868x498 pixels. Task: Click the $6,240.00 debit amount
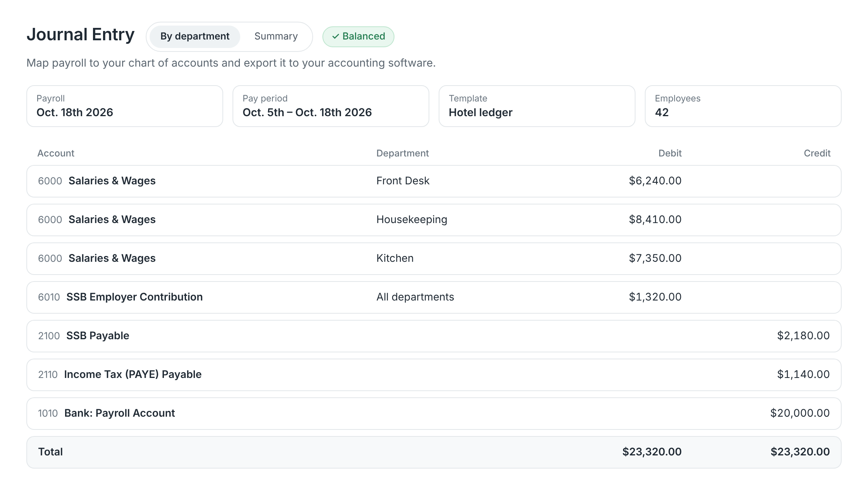point(655,181)
